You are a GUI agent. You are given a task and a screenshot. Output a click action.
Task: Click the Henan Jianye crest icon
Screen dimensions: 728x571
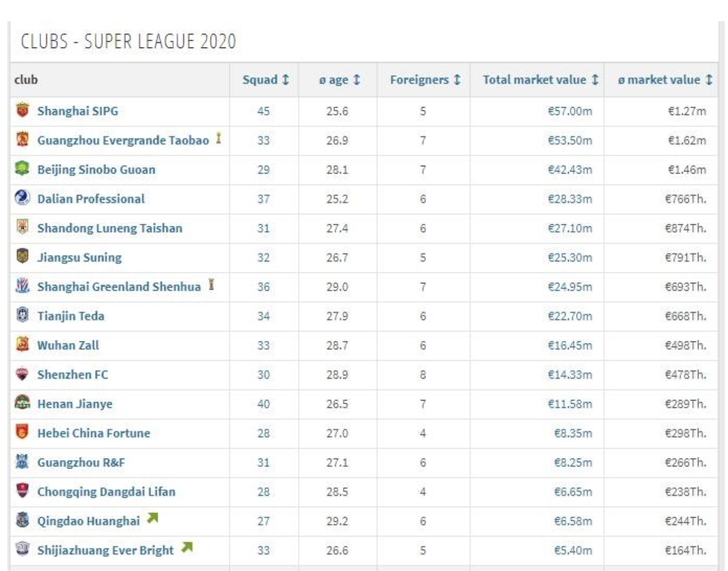click(x=22, y=403)
